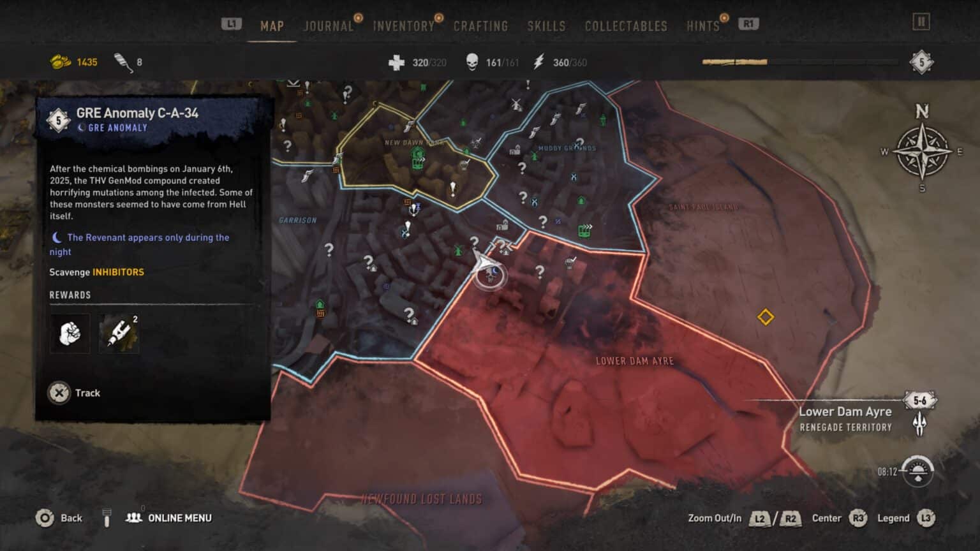The height and width of the screenshot is (551, 980).
Task: Click the fist reward icon
Action: point(70,333)
